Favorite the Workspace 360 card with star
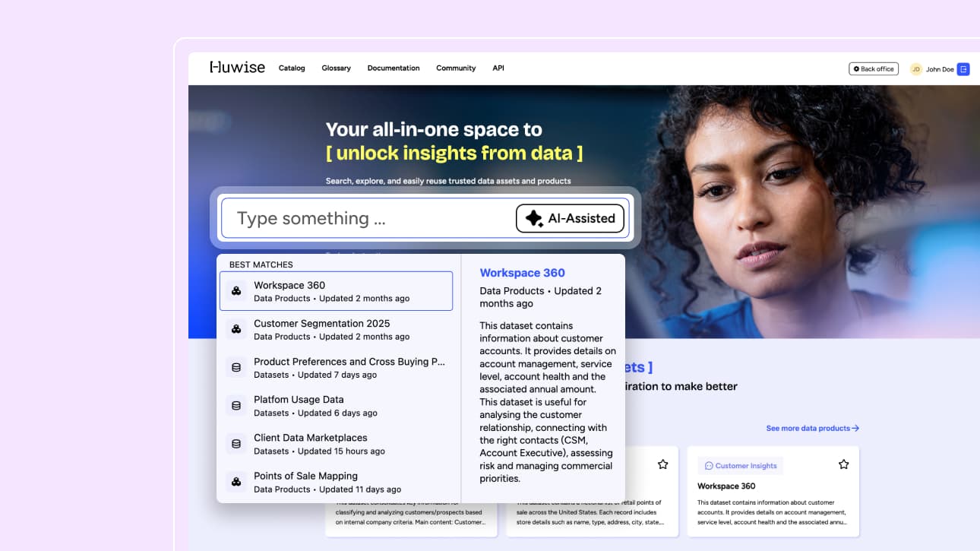This screenshot has width=980, height=551. point(843,464)
